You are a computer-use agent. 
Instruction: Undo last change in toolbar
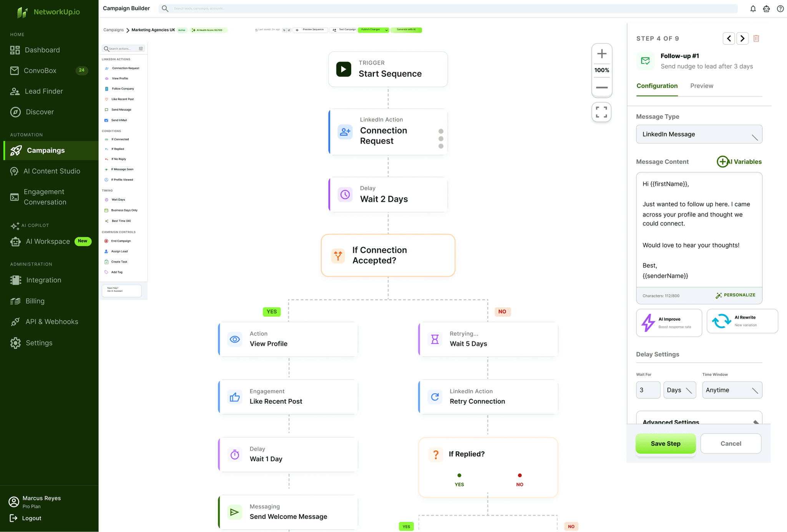click(x=284, y=30)
